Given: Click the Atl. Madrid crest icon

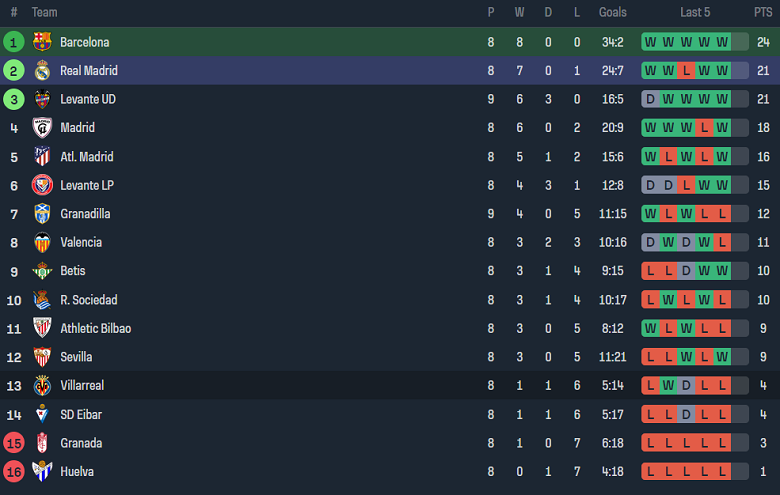Looking at the screenshot, I should (42, 157).
